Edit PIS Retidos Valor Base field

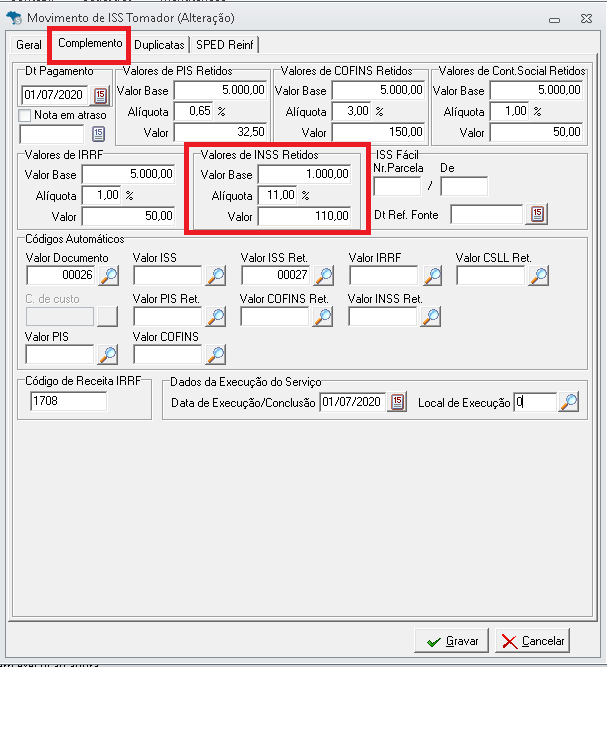click(x=220, y=90)
